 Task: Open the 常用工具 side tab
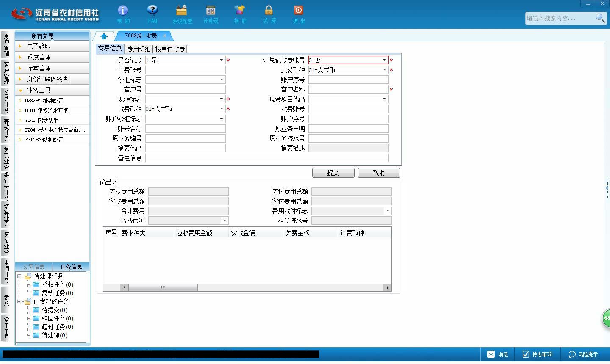(x=6, y=328)
